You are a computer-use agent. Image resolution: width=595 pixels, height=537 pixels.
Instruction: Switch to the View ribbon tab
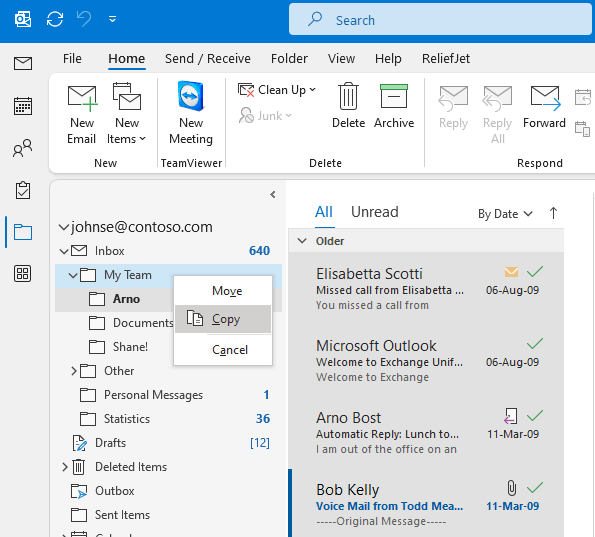pos(342,58)
